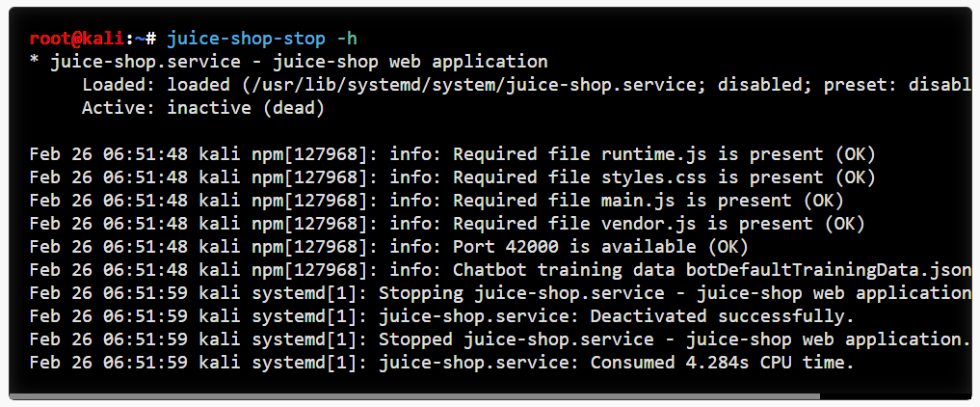Click the Chatbot training data log line
Image resolution: width=980 pixels, height=407 pixels.
500,270
